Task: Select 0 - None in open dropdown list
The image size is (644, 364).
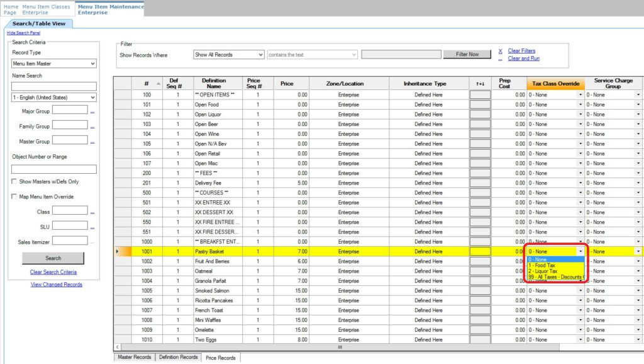Action: pyautogui.click(x=555, y=260)
